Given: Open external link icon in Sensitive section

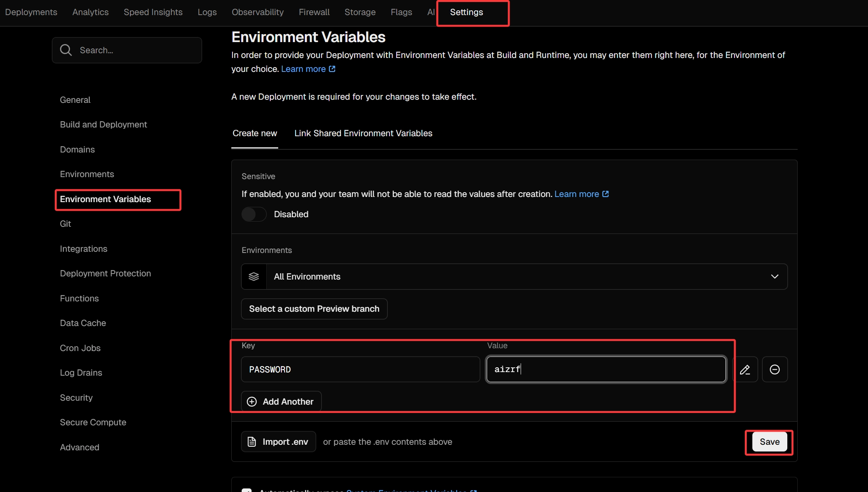Looking at the screenshot, I should pyautogui.click(x=605, y=194).
